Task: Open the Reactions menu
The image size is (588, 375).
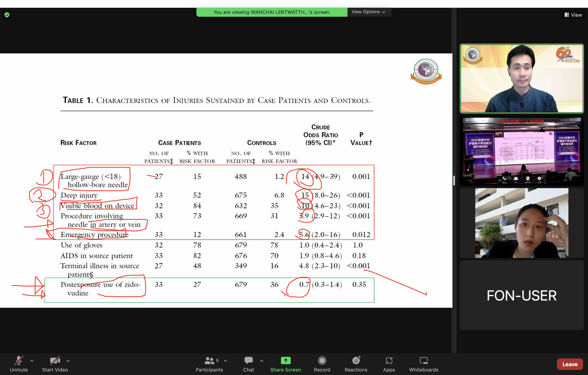Action: point(356,364)
